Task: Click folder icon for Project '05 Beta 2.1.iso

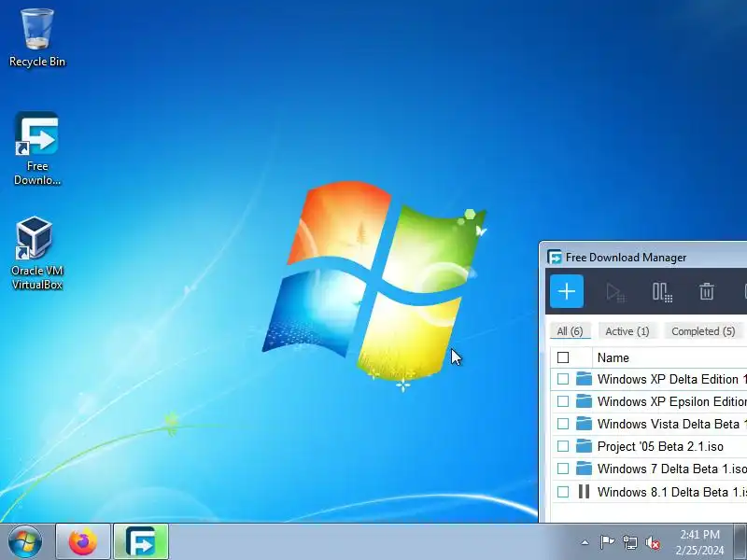Action: [584, 446]
